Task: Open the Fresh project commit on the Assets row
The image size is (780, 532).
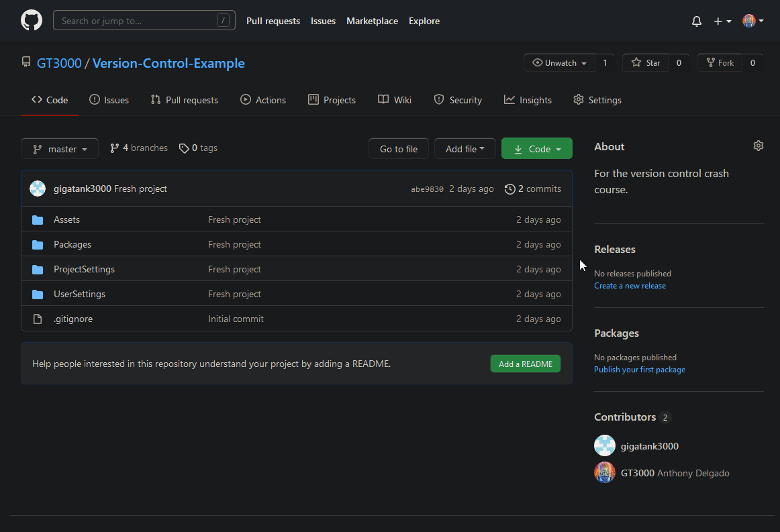Action: 234,220
